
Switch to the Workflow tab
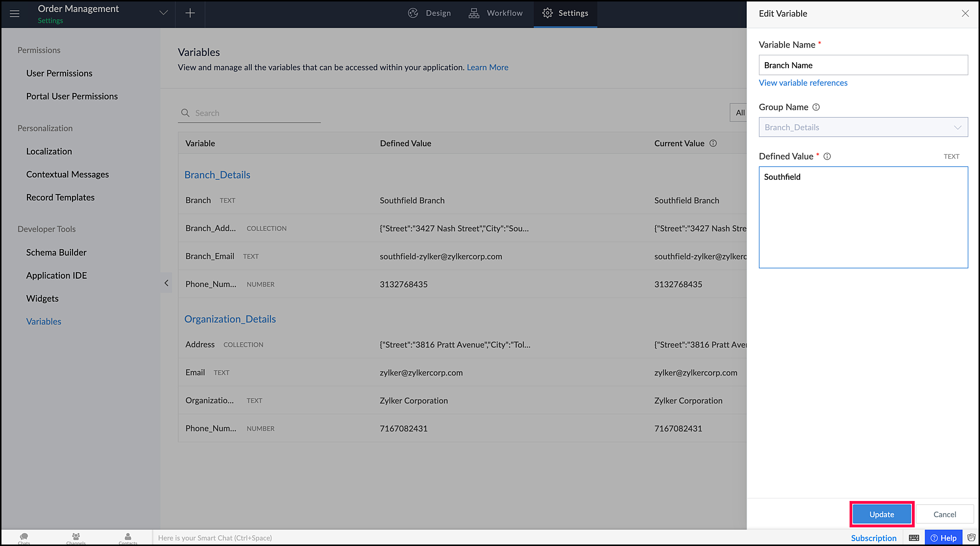coord(495,13)
